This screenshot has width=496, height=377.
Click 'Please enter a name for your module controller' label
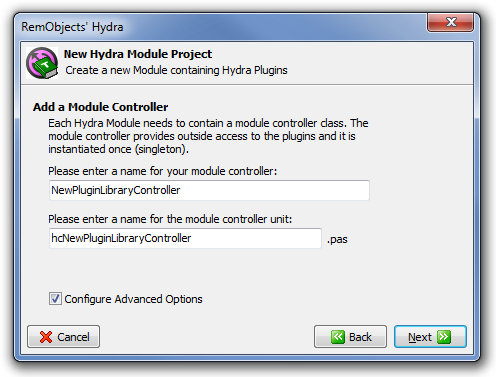pyautogui.click(x=163, y=171)
